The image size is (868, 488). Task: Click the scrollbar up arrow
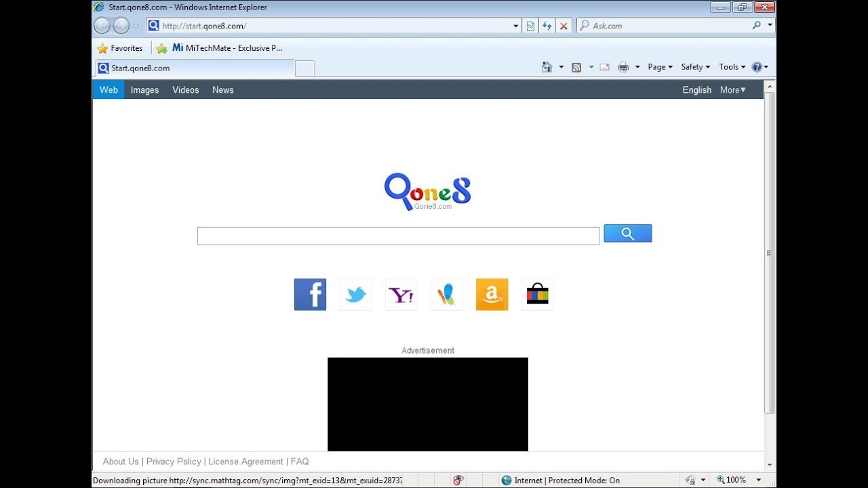[769, 86]
